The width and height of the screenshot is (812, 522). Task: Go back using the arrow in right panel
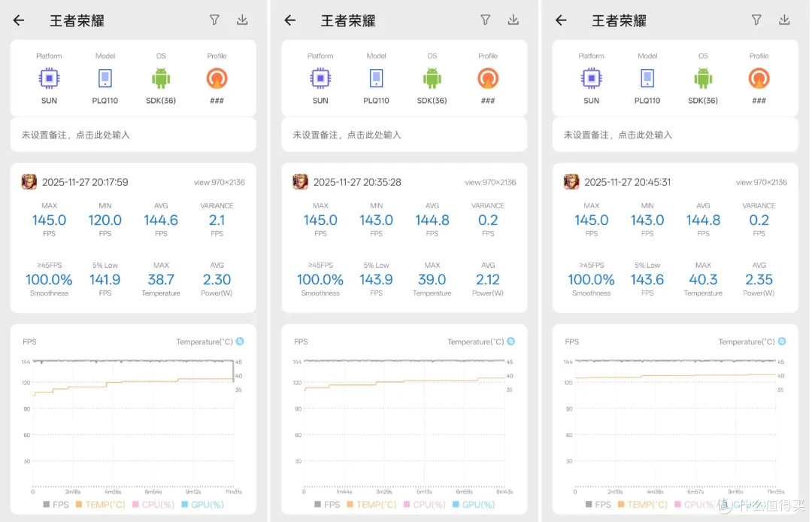561,20
